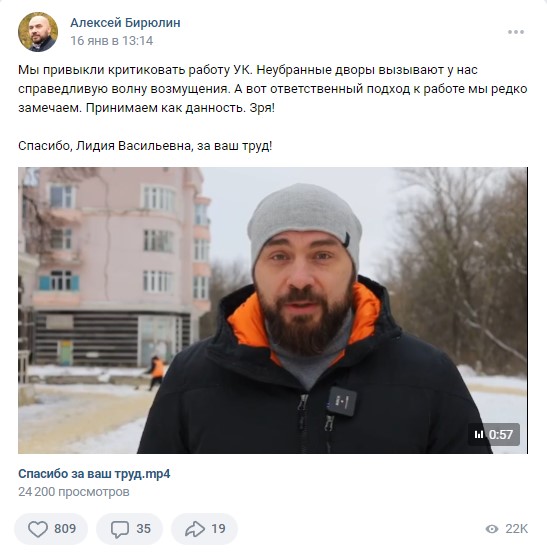The width and height of the screenshot is (547, 556).
Task: Share the post using the arrow icon
Action: click(195, 529)
